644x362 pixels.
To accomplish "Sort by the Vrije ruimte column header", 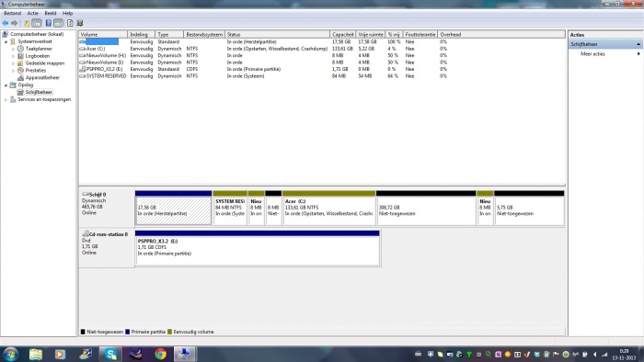I will pyautogui.click(x=371, y=34).
